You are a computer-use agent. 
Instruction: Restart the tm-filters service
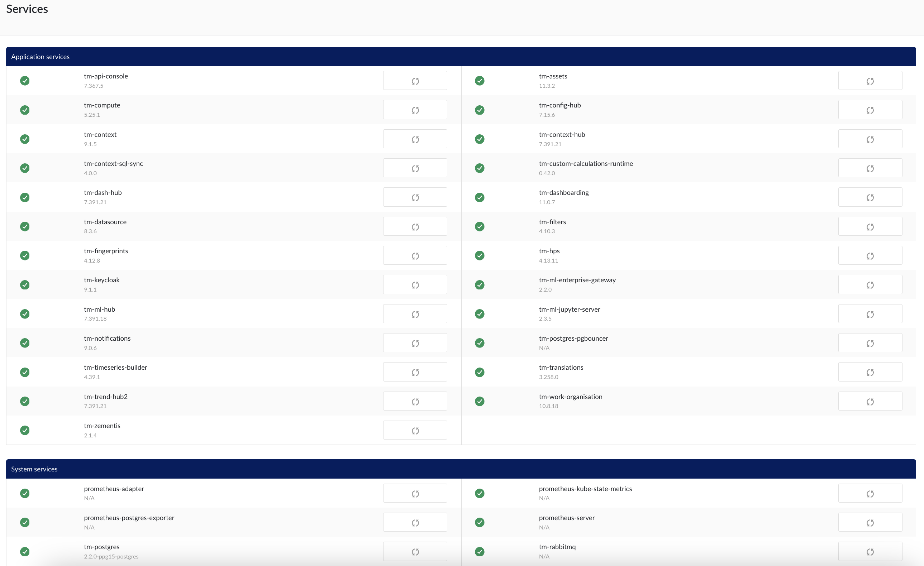[x=870, y=226]
